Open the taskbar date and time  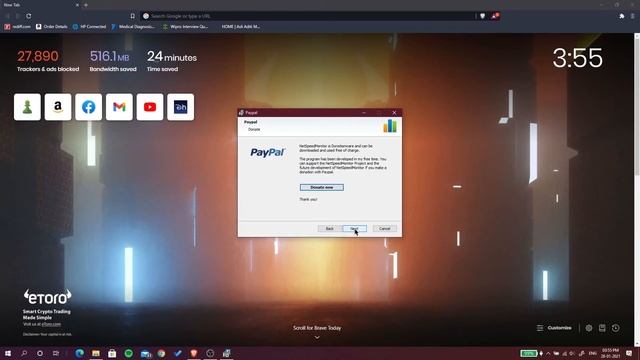(610, 353)
